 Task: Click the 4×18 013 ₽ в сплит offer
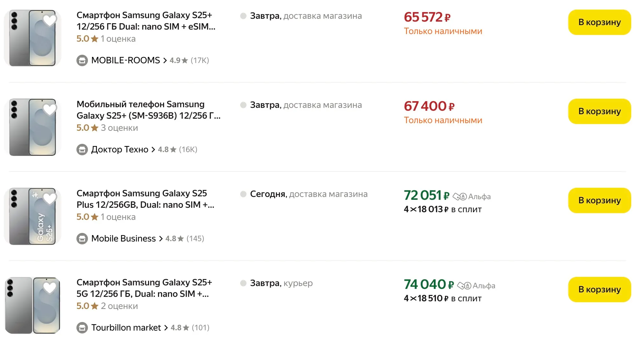[x=442, y=209]
